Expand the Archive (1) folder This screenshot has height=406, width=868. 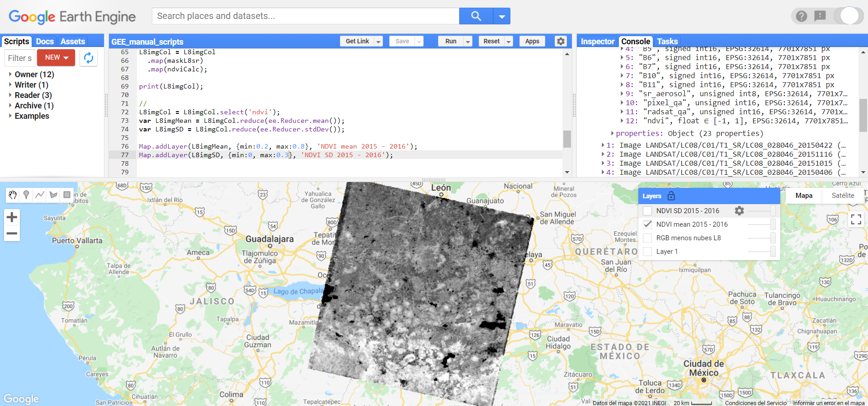click(10, 105)
